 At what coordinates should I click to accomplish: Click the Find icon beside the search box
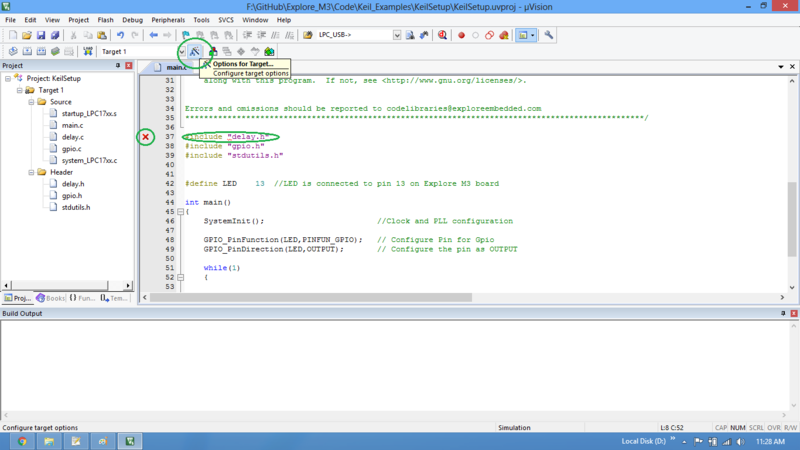410,35
